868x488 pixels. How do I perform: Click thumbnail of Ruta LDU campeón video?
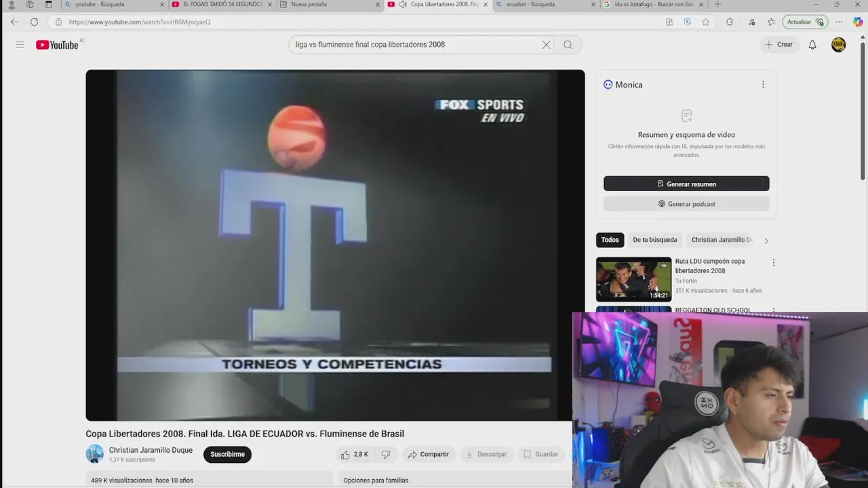pyautogui.click(x=633, y=279)
